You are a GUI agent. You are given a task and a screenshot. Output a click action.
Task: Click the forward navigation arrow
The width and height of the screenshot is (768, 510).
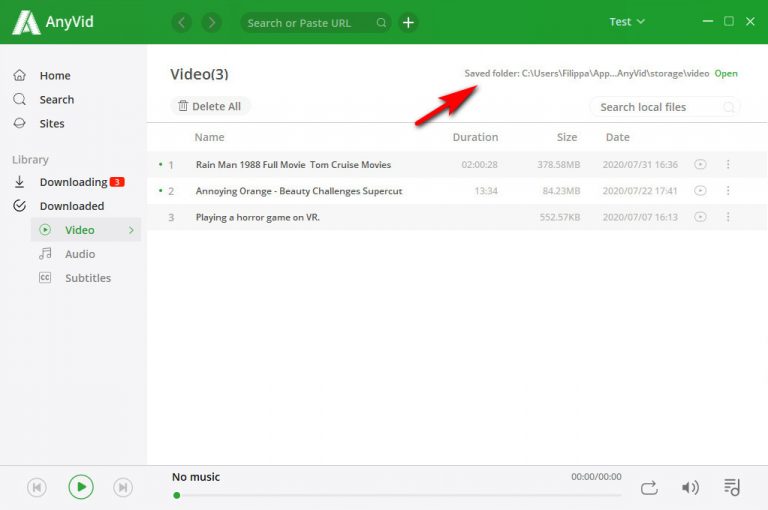click(x=211, y=22)
